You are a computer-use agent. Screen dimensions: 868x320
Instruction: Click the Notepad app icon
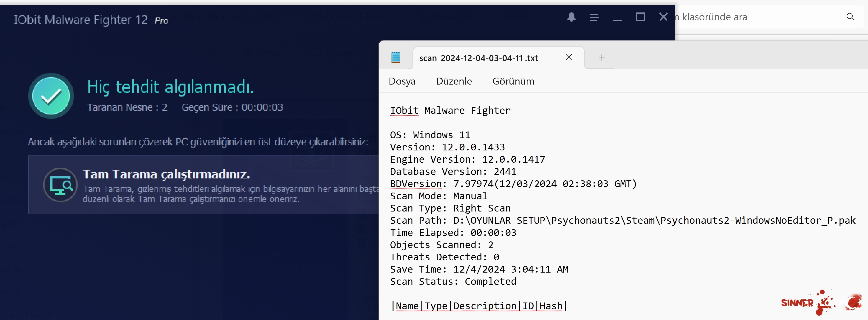pos(396,57)
